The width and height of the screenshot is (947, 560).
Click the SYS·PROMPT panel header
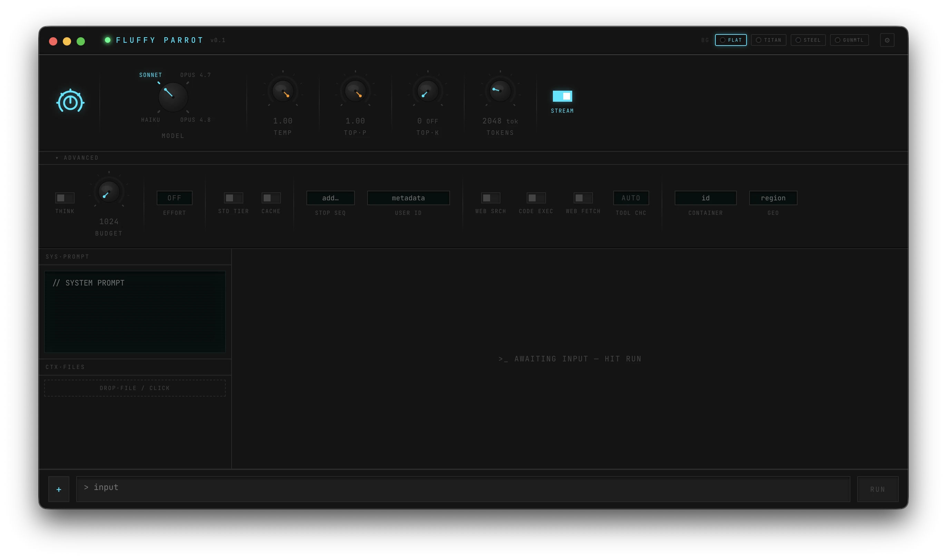tap(135, 257)
